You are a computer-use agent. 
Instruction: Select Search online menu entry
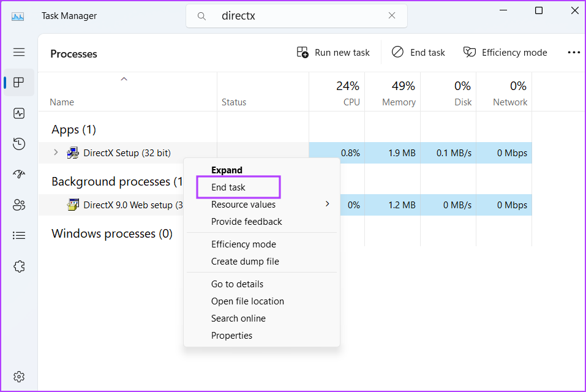(x=238, y=318)
